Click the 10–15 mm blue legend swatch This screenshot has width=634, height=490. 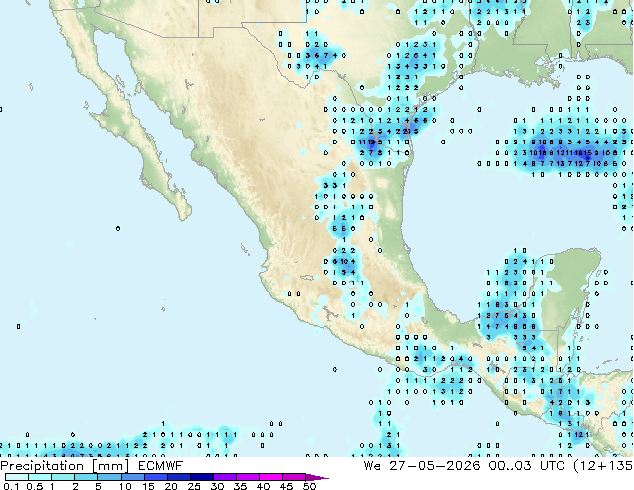coord(133,477)
